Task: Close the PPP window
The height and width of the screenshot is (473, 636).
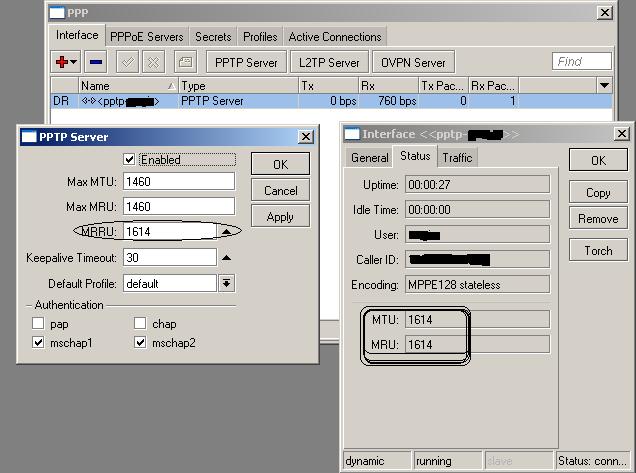Action: pos(604,13)
